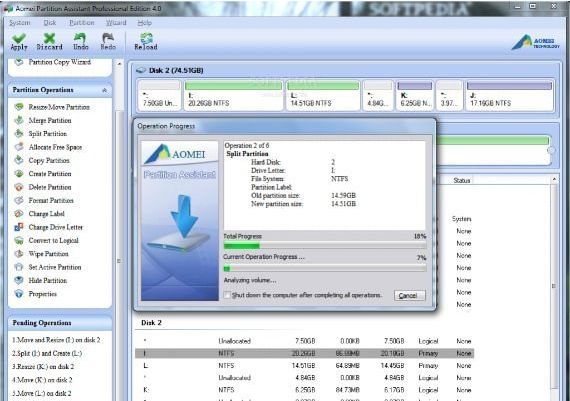
Task: Click the Undo toolbar icon
Action: tap(80, 38)
